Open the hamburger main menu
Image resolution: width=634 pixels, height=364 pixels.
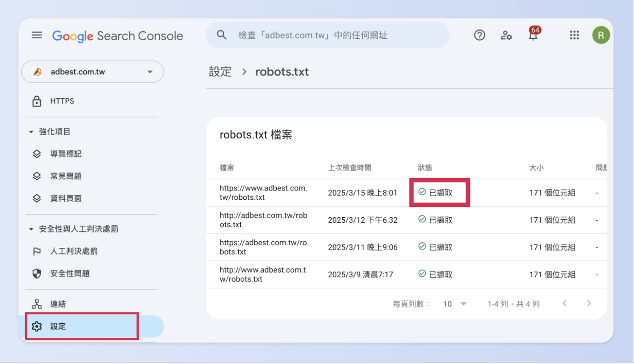(x=37, y=36)
